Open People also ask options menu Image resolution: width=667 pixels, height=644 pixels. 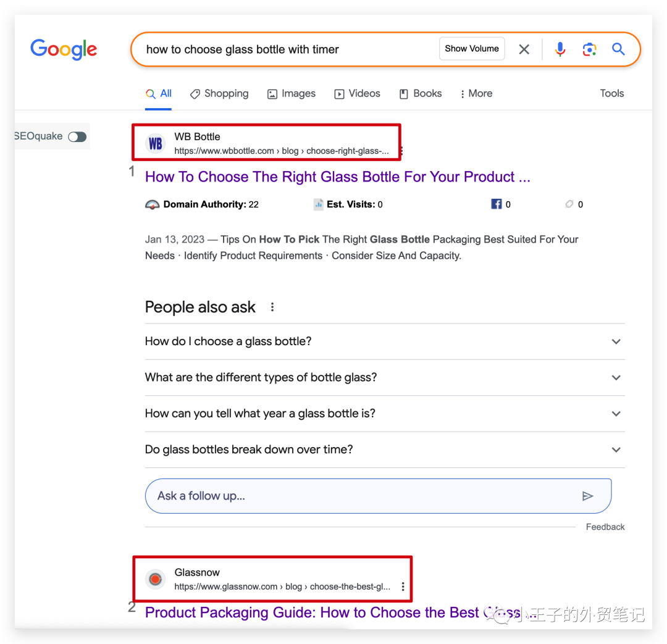coord(272,307)
